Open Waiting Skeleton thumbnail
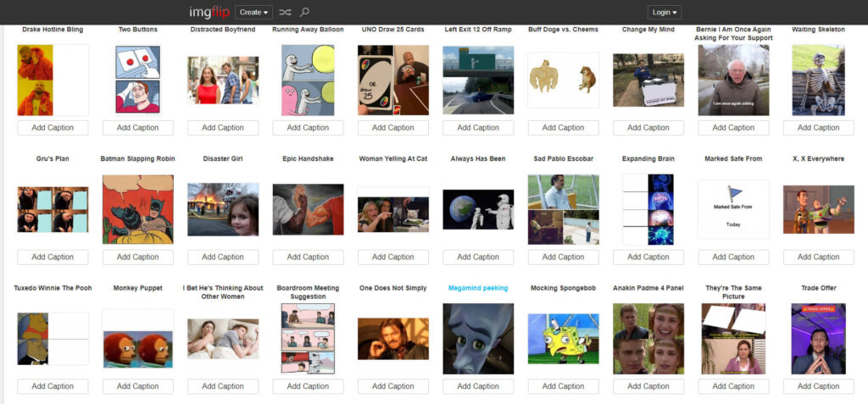868x404 pixels. click(x=819, y=80)
